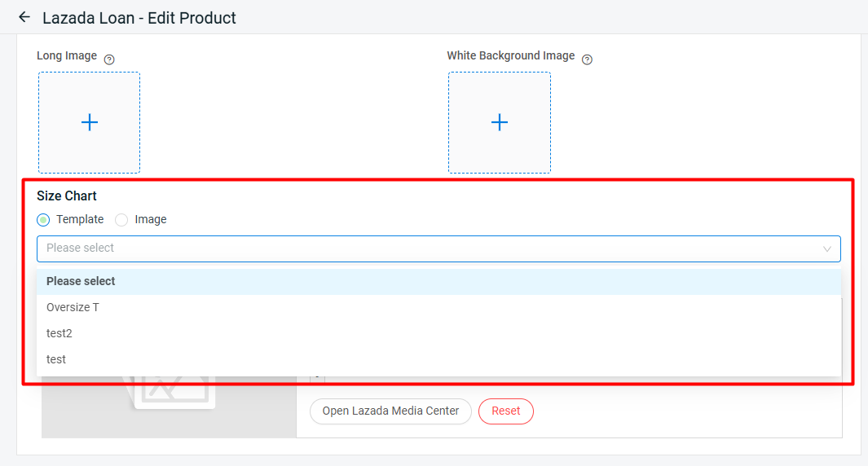Open Lazada Media Center
Viewport: 868px width, 466px height.
click(391, 411)
